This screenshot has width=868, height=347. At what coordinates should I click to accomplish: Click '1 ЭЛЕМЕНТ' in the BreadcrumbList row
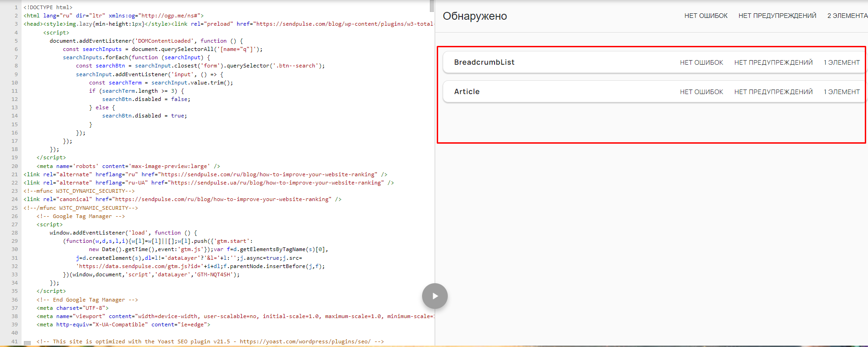click(841, 62)
